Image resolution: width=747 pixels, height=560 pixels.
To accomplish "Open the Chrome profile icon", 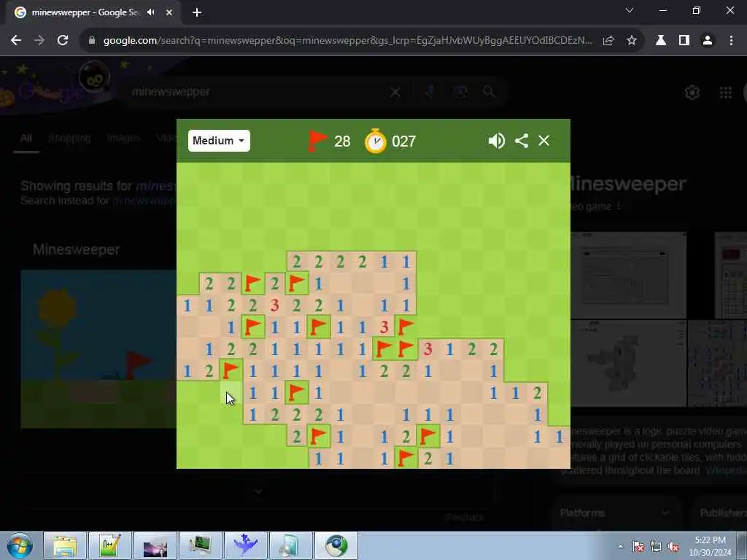I will 708,41.
